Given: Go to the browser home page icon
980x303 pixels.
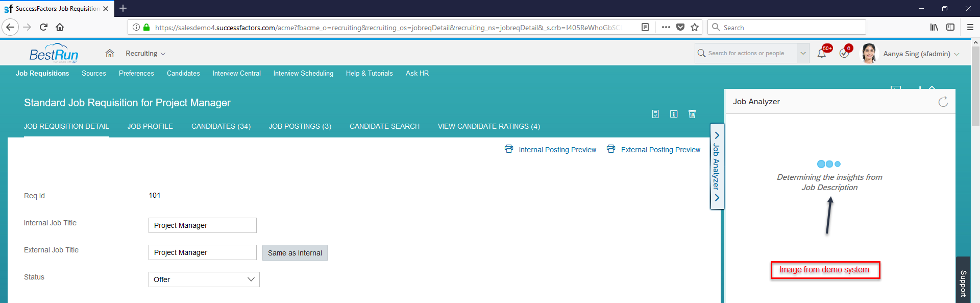Looking at the screenshot, I should pos(60,27).
